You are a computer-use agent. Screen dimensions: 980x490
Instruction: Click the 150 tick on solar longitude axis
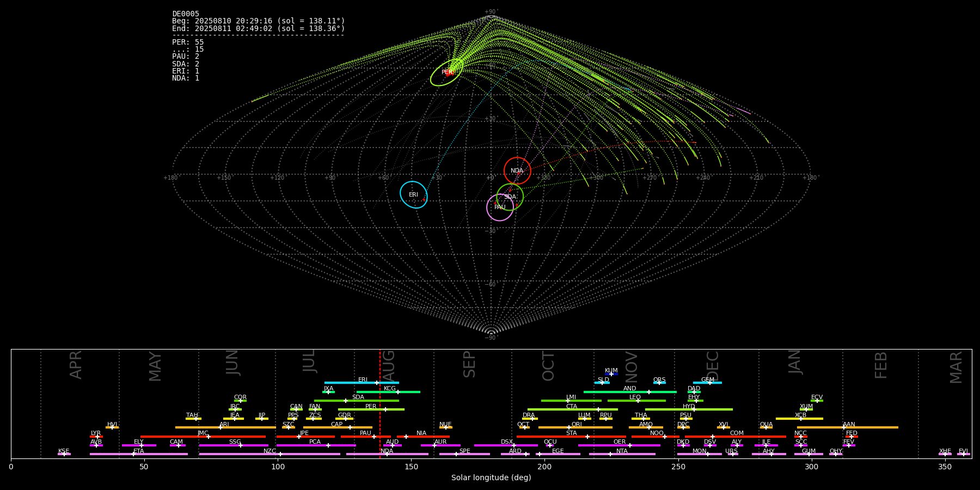click(x=411, y=467)
